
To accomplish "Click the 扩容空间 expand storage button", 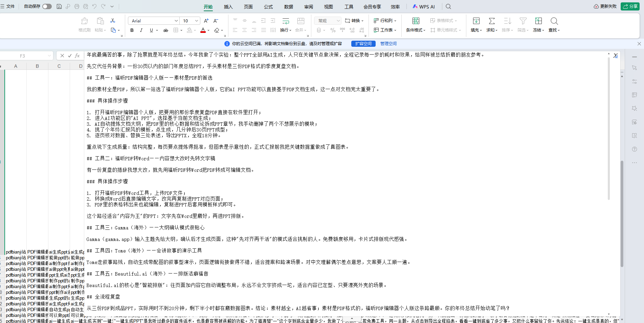I will coord(363,44).
